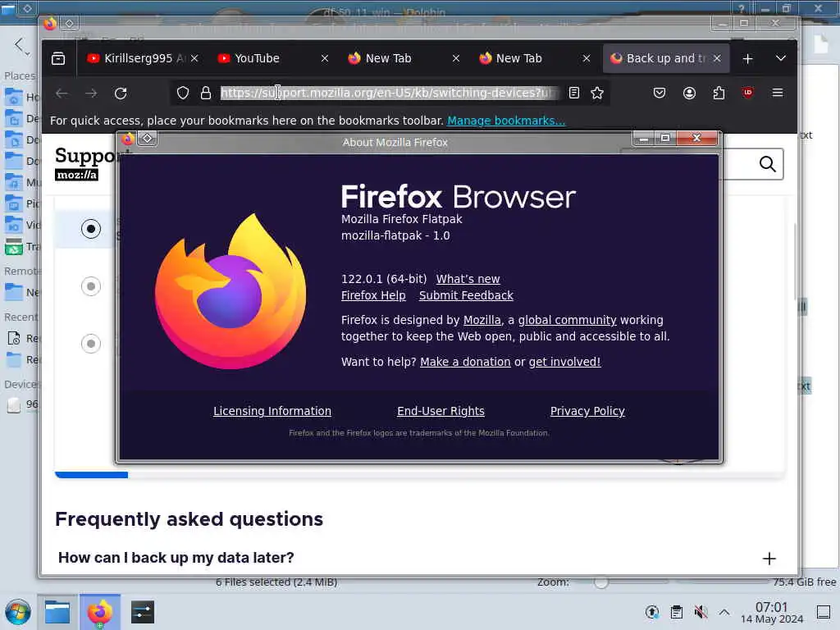Open the extensions puzzle icon
The image size is (840, 630).
[719, 94]
